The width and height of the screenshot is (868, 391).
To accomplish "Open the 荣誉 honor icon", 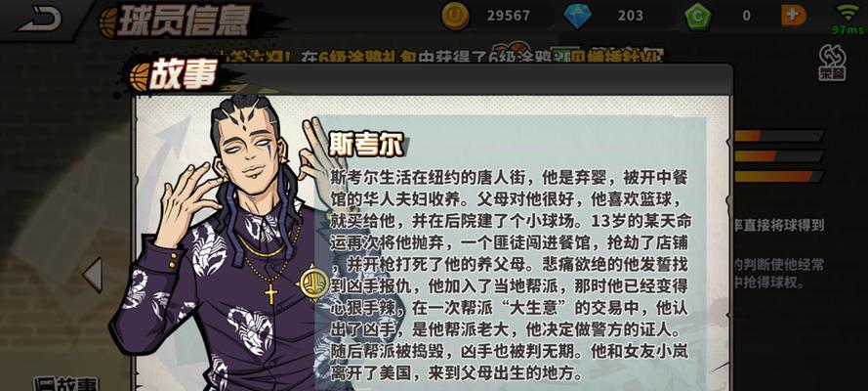I will click(832, 64).
